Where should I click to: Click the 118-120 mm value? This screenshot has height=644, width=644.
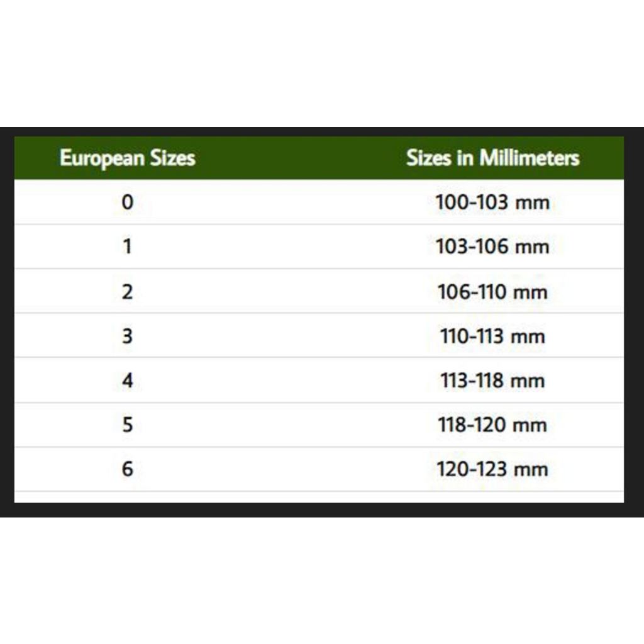pos(492,425)
